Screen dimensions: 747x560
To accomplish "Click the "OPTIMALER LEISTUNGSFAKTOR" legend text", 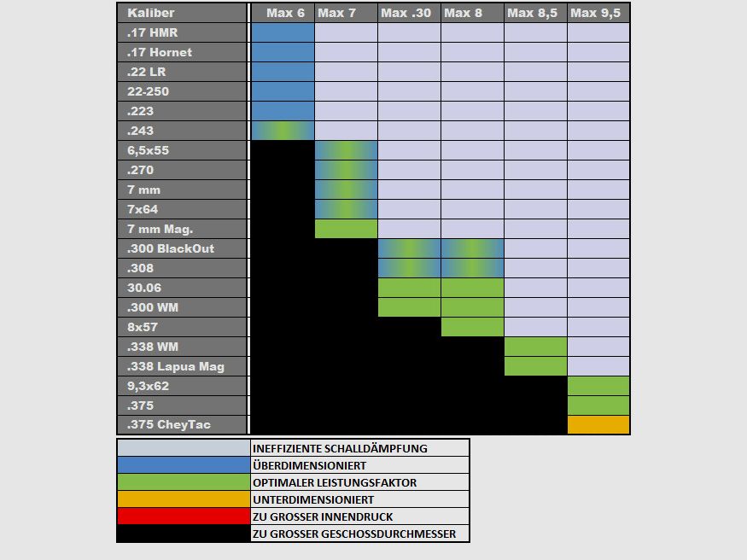I will (x=335, y=483).
